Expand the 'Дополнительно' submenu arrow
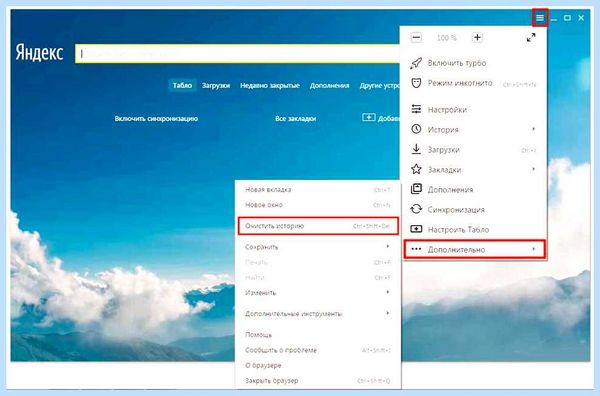The height and width of the screenshot is (396, 600). [x=533, y=249]
